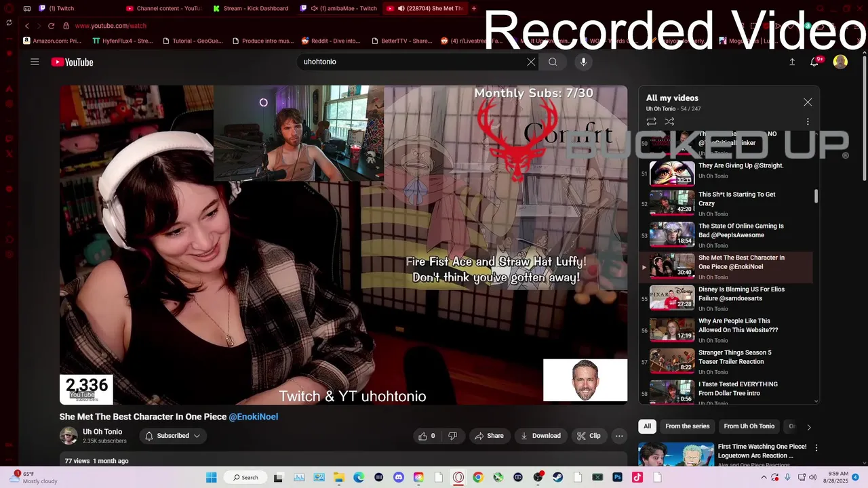Open the Uh Oh Tonio channel avatar
Screen dimensions: 868x488
pos(68,436)
